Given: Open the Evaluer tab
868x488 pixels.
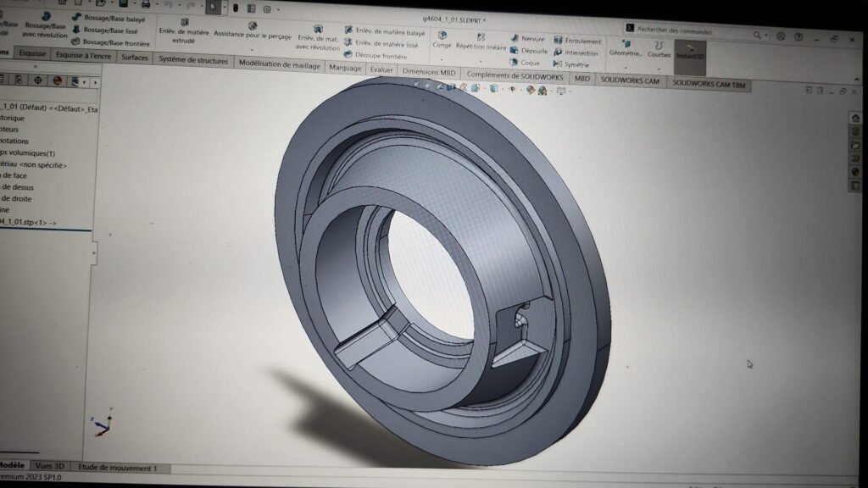Looking at the screenshot, I should click(381, 69).
